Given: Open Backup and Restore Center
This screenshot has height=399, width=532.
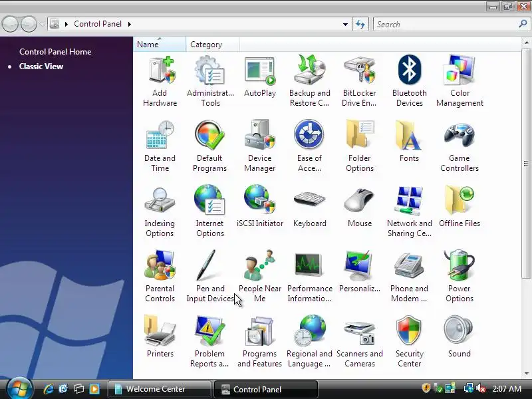Looking at the screenshot, I should 309,81.
